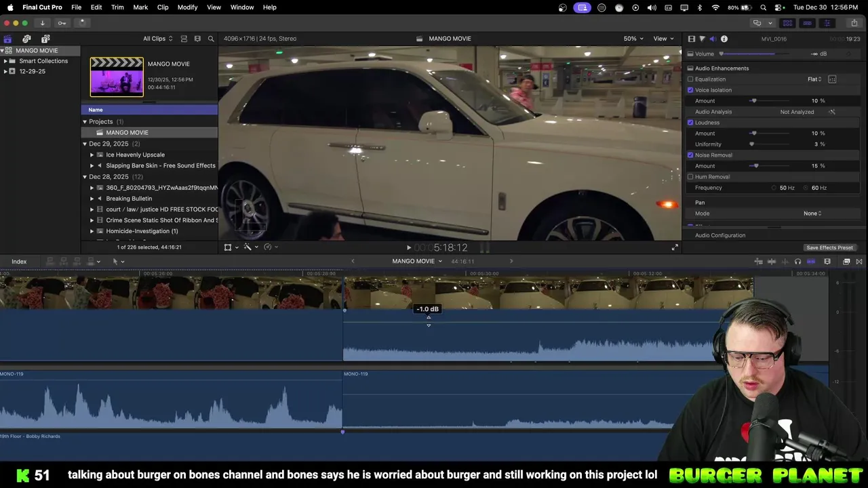
Task: Open the Clip menu
Action: pyautogui.click(x=163, y=7)
